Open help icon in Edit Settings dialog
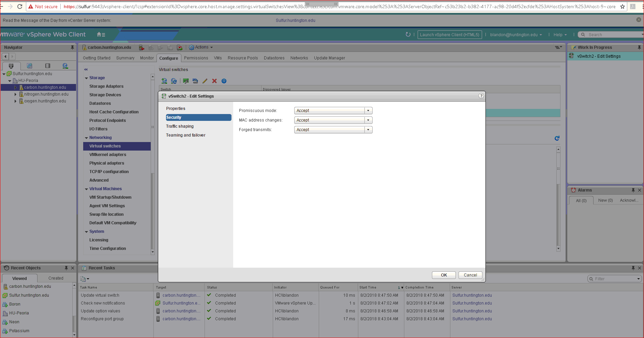The width and height of the screenshot is (644, 338). click(x=481, y=96)
